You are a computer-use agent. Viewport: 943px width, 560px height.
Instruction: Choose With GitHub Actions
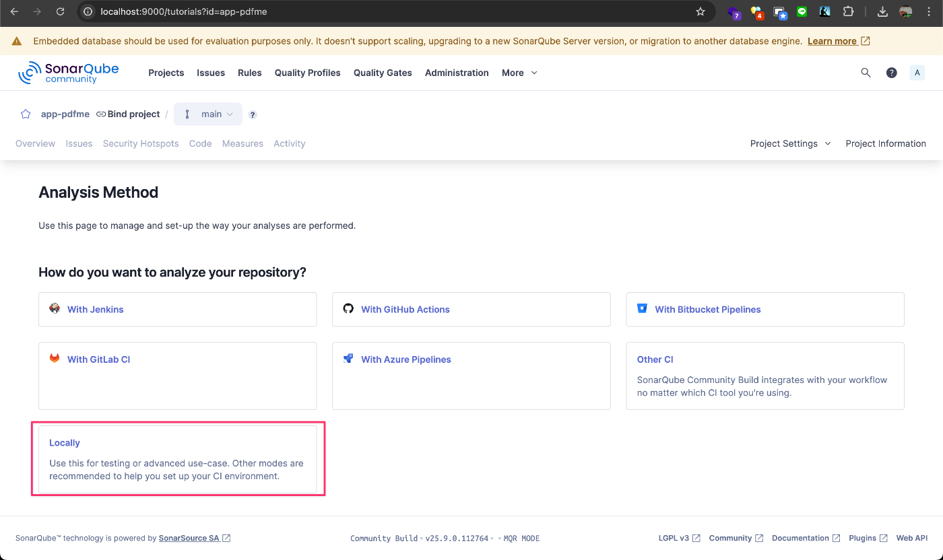pos(471,310)
